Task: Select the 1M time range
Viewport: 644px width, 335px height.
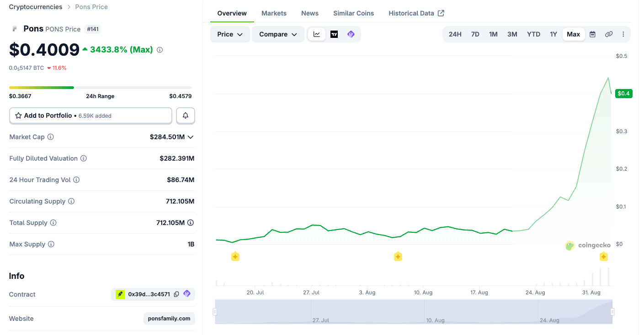Action: pyautogui.click(x=494, y=34)
